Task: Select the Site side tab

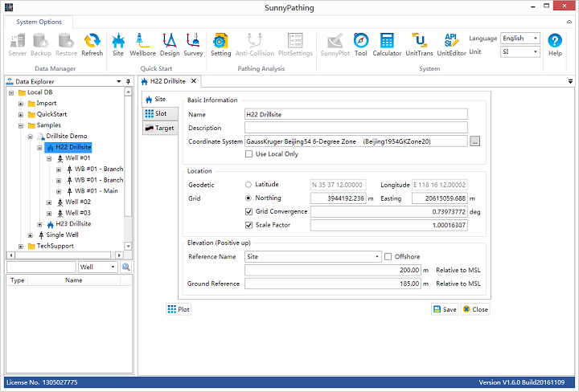Action: click(x=160, y=99)
